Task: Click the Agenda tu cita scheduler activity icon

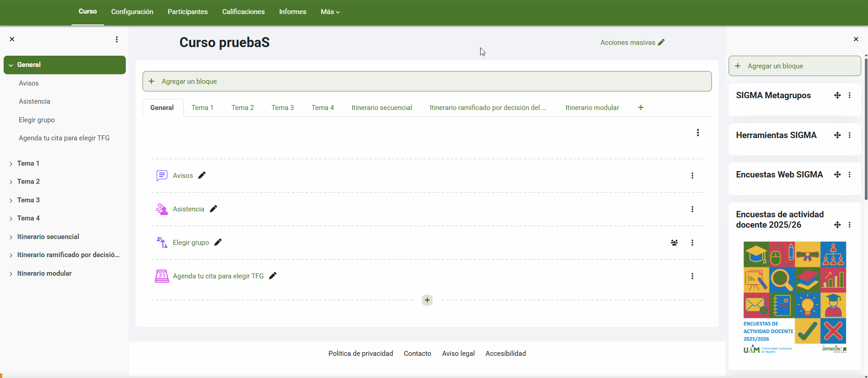Action: [162, 276]
